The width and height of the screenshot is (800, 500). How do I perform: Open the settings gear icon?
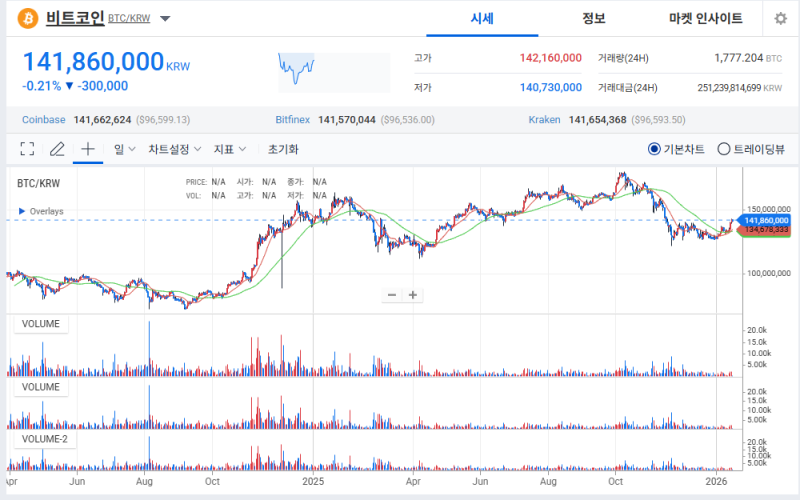point(780,19)
